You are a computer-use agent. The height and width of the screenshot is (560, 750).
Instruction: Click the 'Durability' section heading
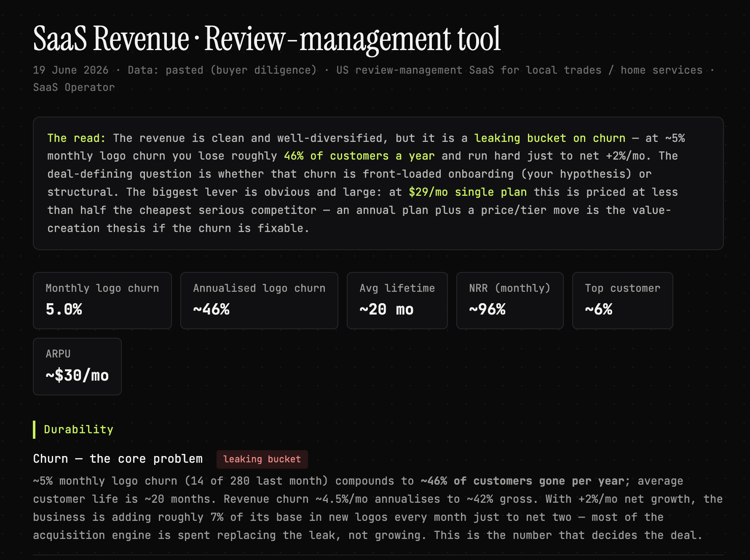click(x=79, y=429)
